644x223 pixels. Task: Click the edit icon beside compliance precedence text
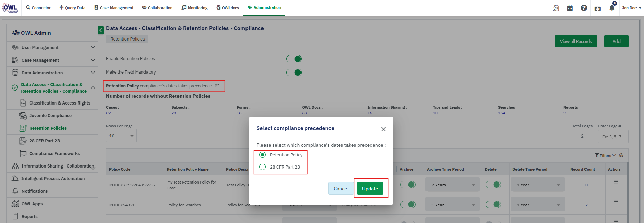tap(217, 86)
